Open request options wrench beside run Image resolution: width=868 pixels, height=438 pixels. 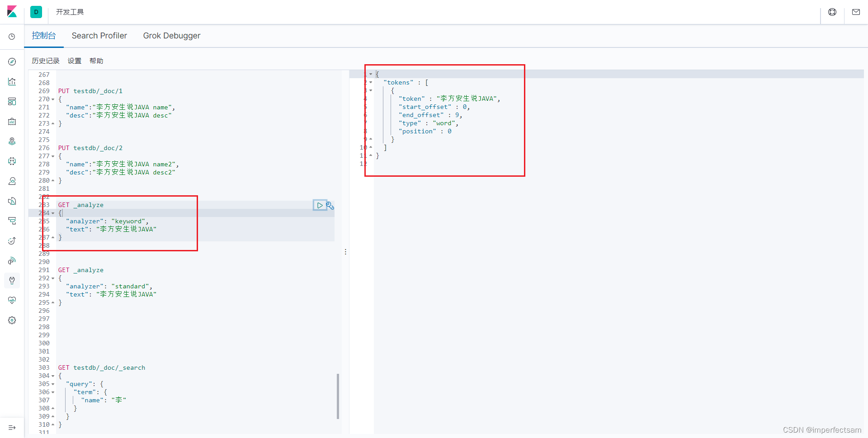pyautogui.click(x=330, y=206)
